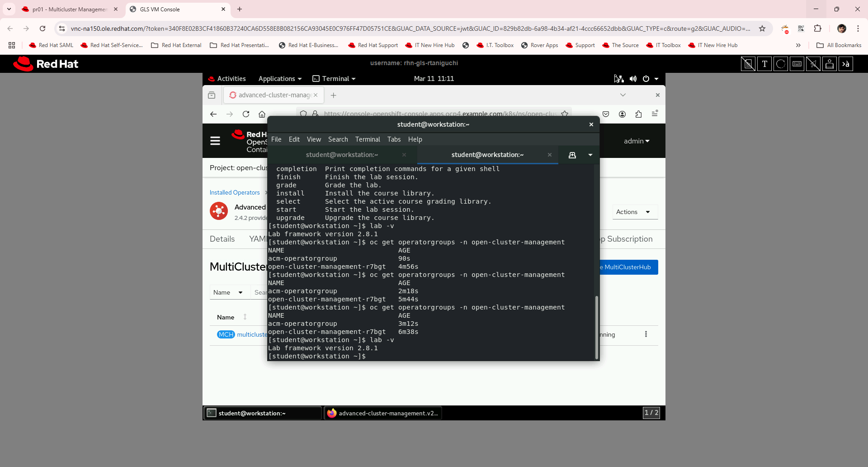
Task: Open the on-screen keyboard icon
Action: click(797, 64)
